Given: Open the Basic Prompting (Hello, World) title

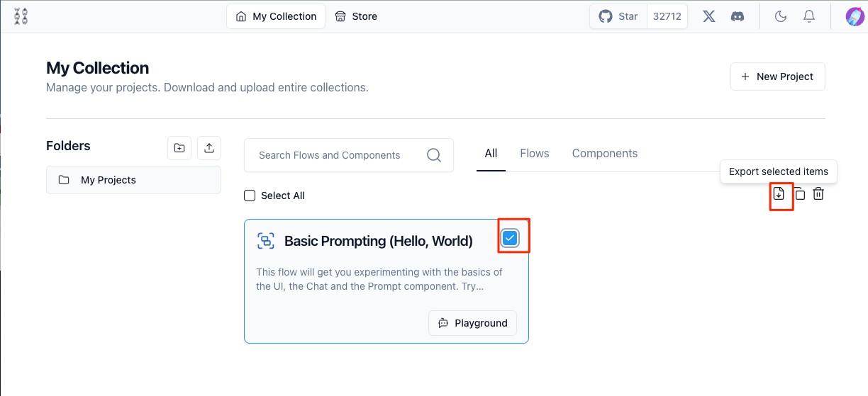Looking at the screenshot, I should pos(379,241).
